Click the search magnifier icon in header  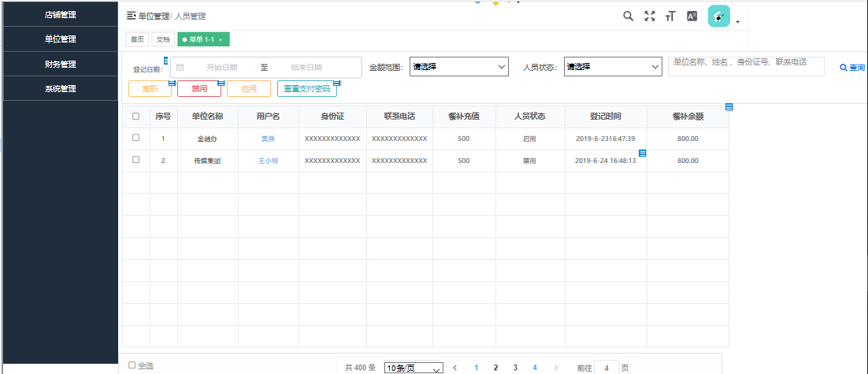pos(628,16)
